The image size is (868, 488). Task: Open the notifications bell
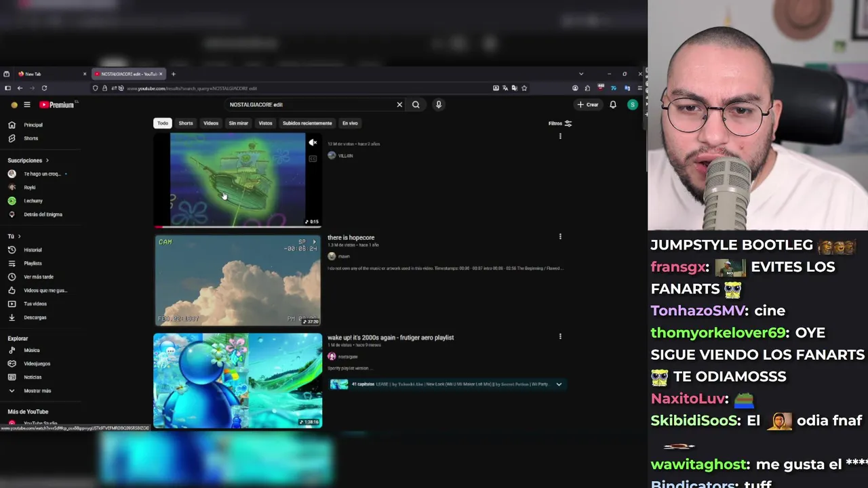613,104
